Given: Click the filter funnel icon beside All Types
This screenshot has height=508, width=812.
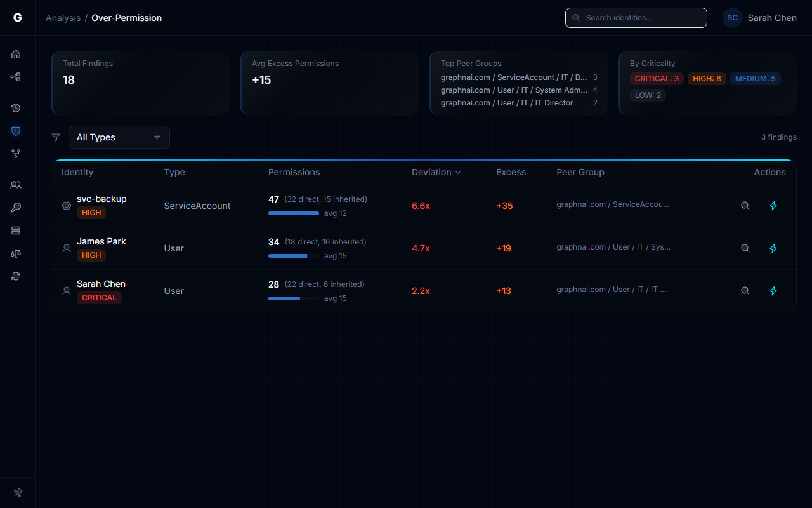Looking at the screenshot, I should pyautogui.click(x=56, y=137).
